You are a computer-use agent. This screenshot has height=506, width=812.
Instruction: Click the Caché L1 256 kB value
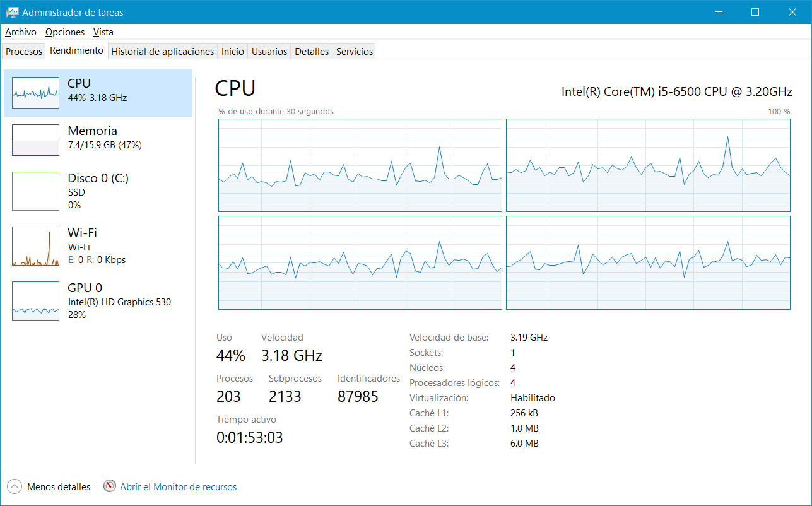[524, 413]
